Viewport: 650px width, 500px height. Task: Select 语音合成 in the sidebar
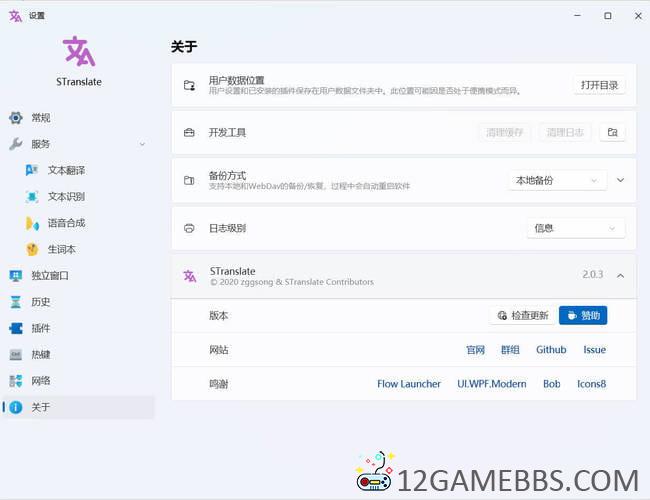coord(66,222)
